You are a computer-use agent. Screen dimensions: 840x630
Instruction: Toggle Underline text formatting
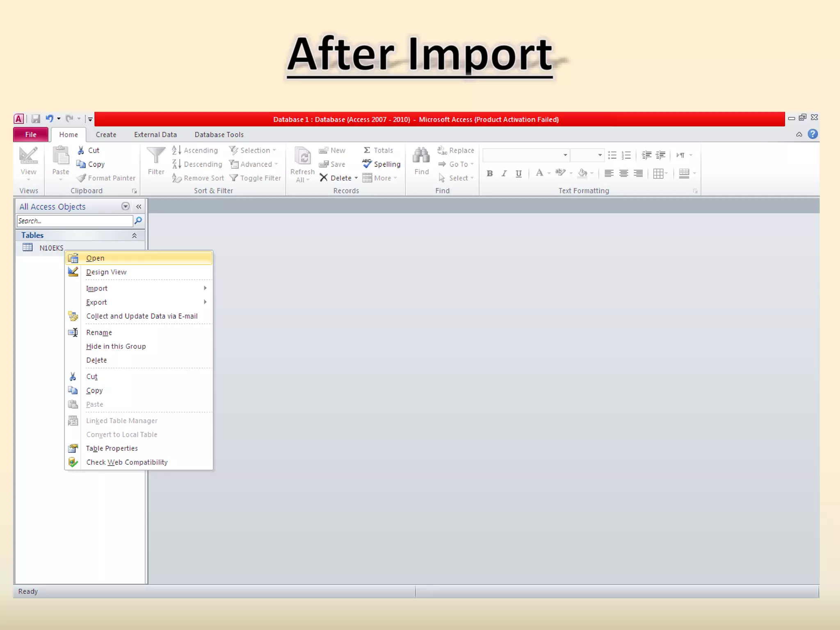point(519,173)
